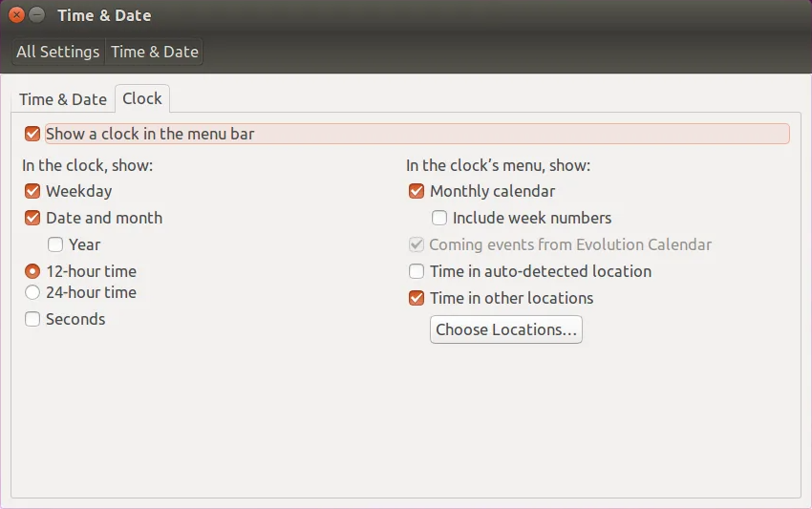This screenshot has height=509, width=812.
Task: Minimize the Time & Date window
Action: click(x=36, y=15)
